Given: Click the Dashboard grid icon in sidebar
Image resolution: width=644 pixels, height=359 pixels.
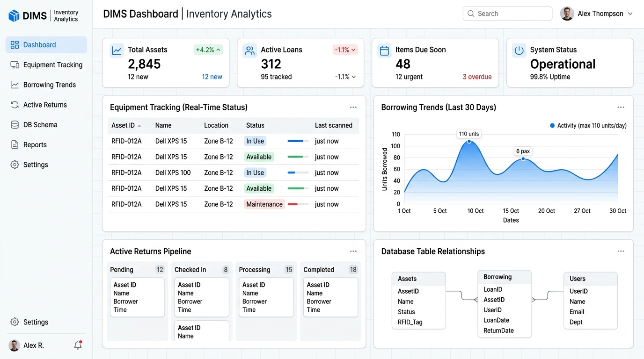Looking at the screenshot, I should pos(15,45).
